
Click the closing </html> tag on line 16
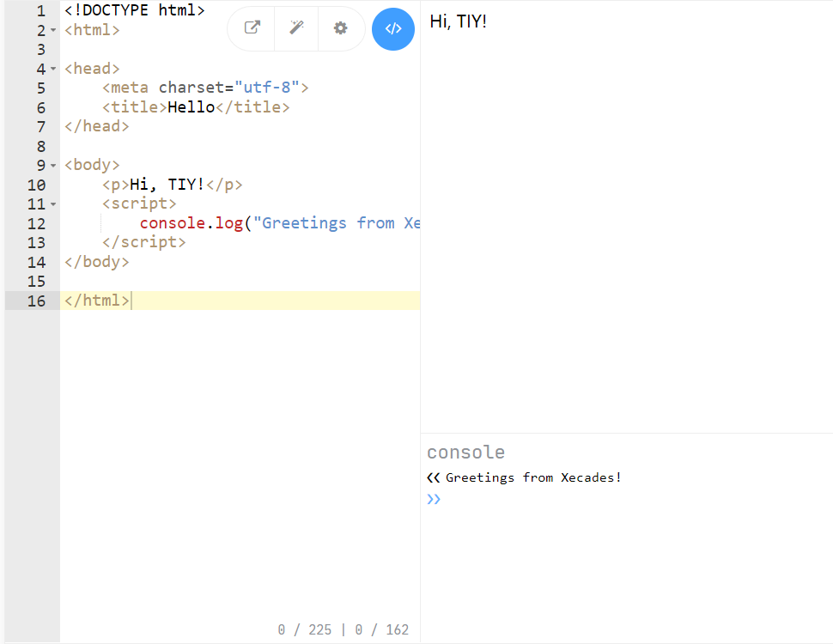[x=97, y=301]
